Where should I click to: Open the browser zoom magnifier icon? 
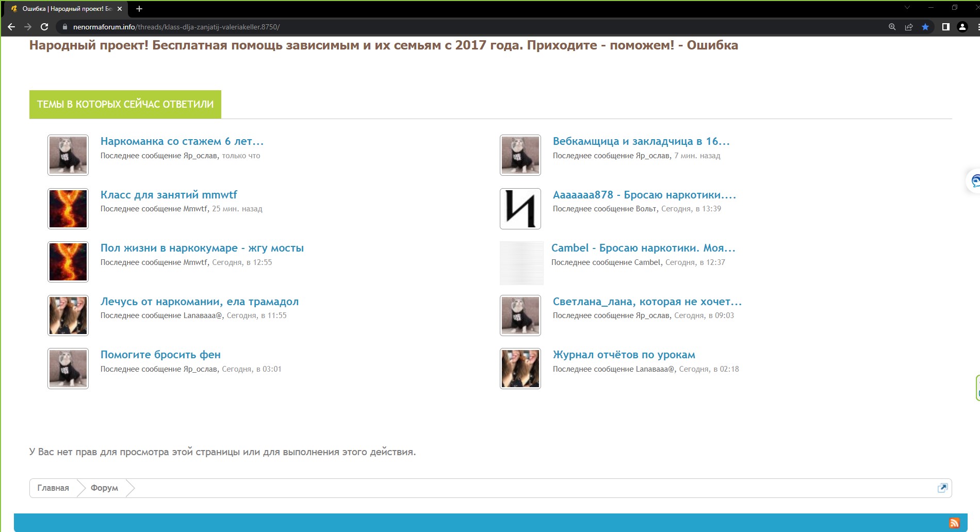pyautogui.click(x=892, y=27)
